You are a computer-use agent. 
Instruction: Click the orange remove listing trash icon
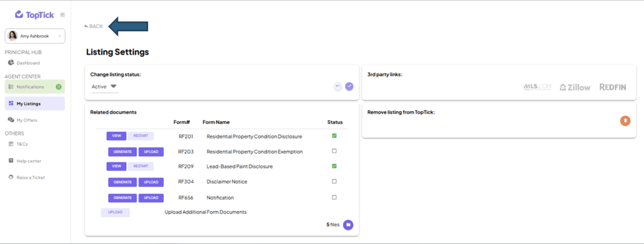click(x=625, y=121)
